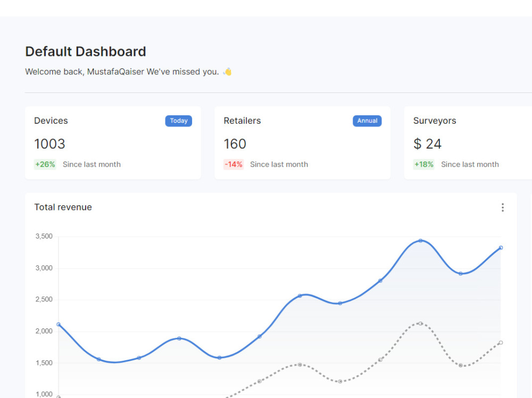This screenshot has width=532, height=398.
Task: Click Since last month under Surveyors
Action: (x=470, y=164)
